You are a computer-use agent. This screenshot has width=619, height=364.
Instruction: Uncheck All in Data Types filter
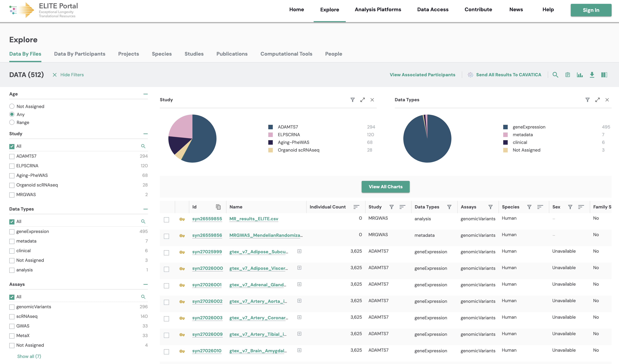pos(12,222)
